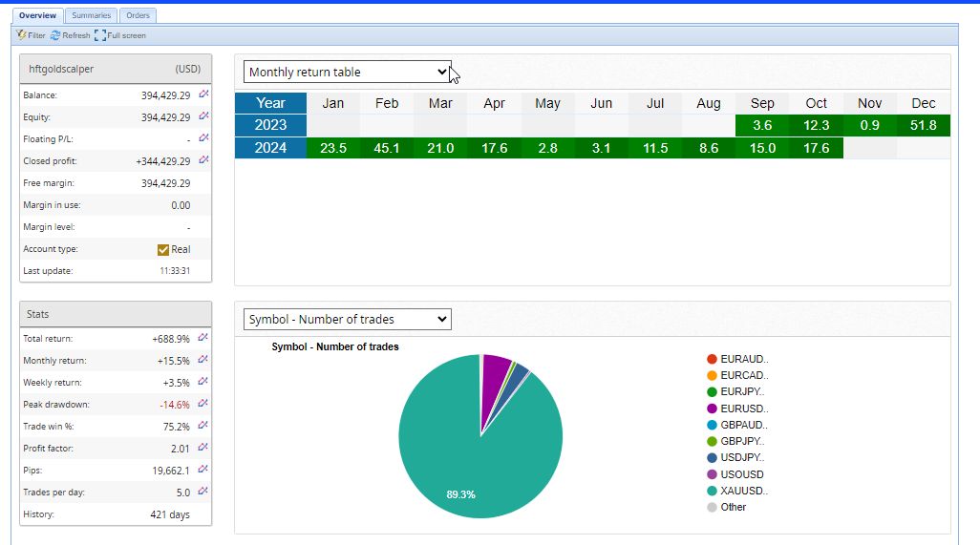Click the December 2023 return cell 51.8
The image size is (980, 545).
tap(924, 125)
